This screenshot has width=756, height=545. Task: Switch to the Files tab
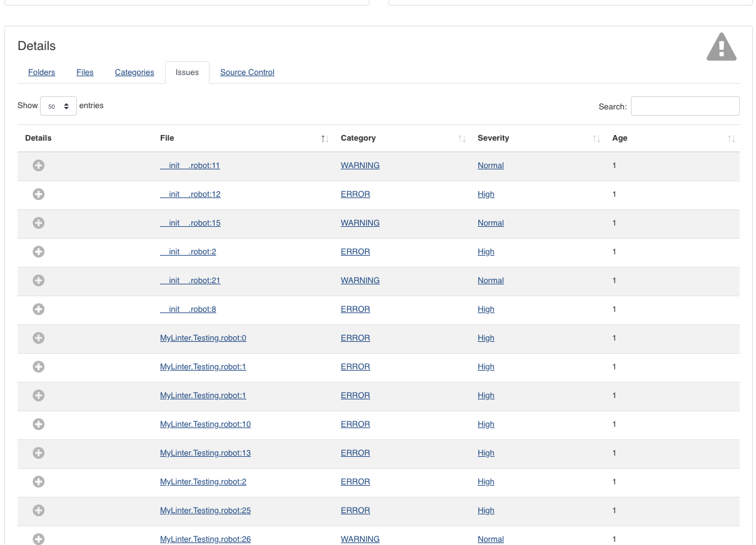(84, 72)
